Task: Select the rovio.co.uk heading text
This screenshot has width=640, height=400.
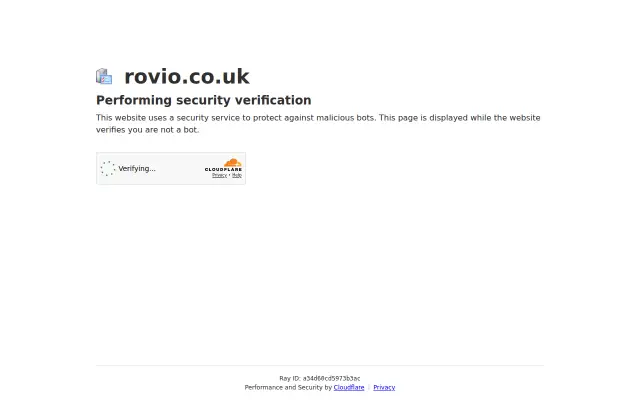Action: (187, 76)
